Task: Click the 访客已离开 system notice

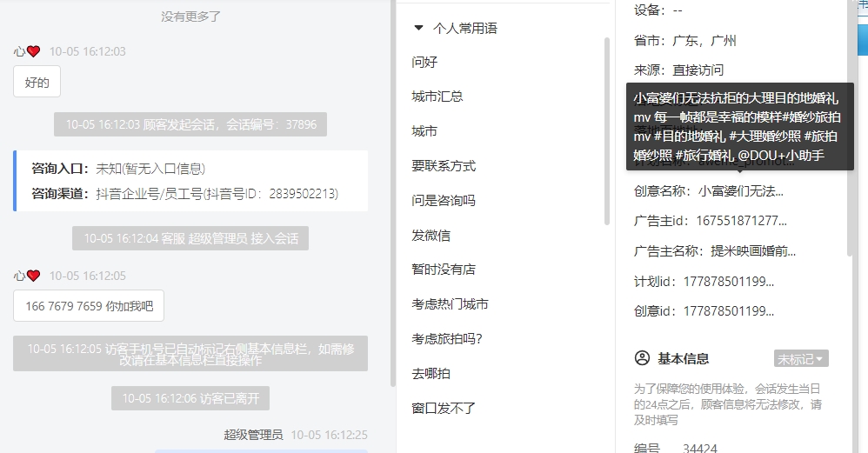Action: pyautogui.click(x=190, y=398)
